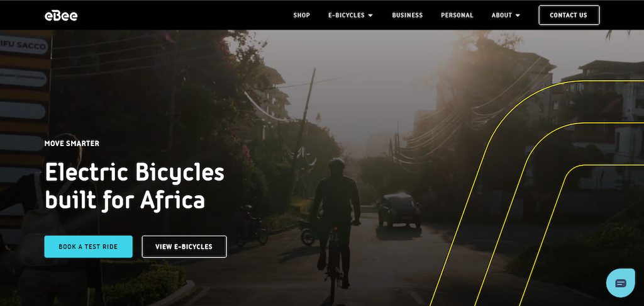Viewport: 644px width, 306px height.
Task: Click the MOVE SMARTER tagline text
Action: point(72,144)
